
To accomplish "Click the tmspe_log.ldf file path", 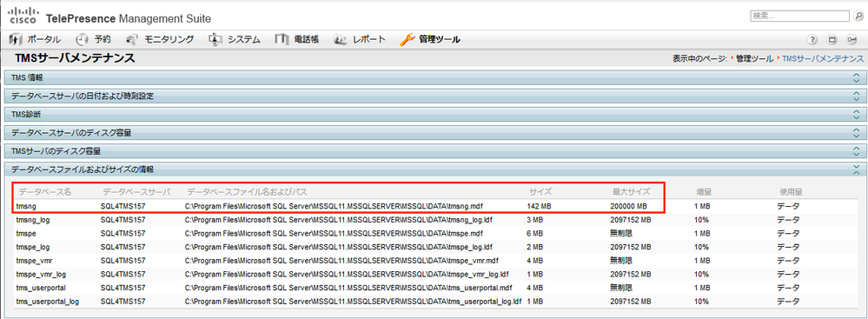I will pos(340,247).
